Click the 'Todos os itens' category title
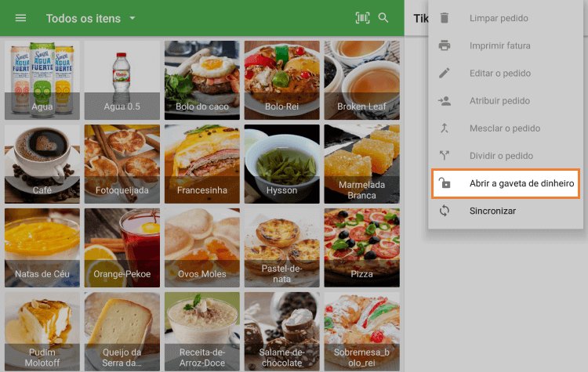 tap(83, 18)
